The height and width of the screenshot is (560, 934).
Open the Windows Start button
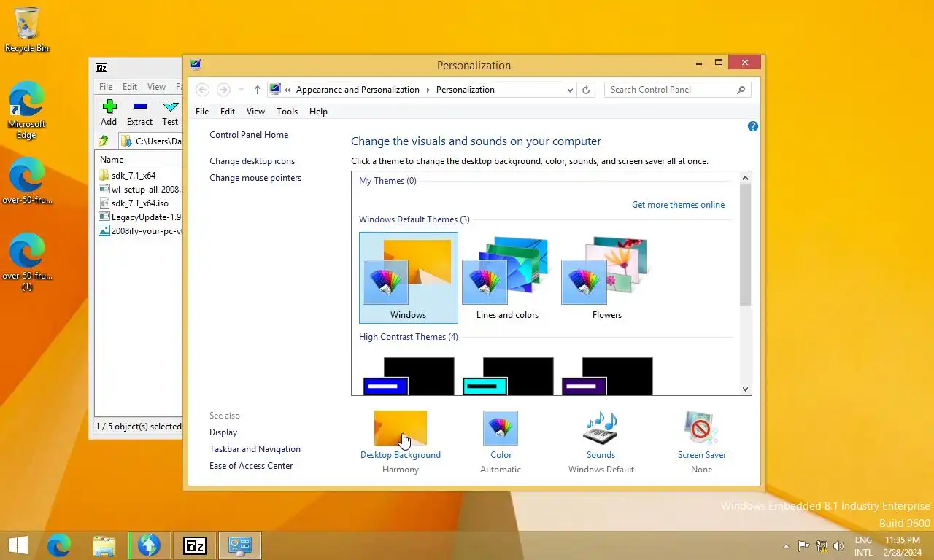[18, 545]
